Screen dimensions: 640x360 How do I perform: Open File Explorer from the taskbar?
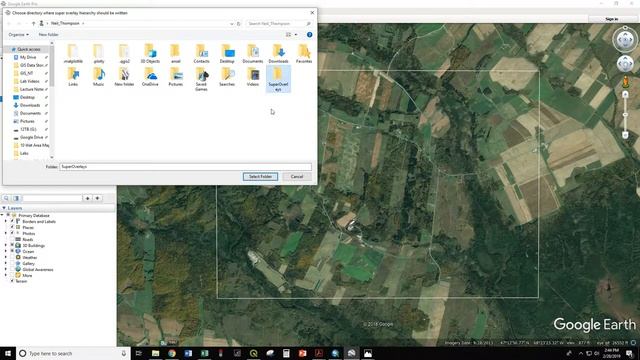pyautogui.click(x=156, y=353)
